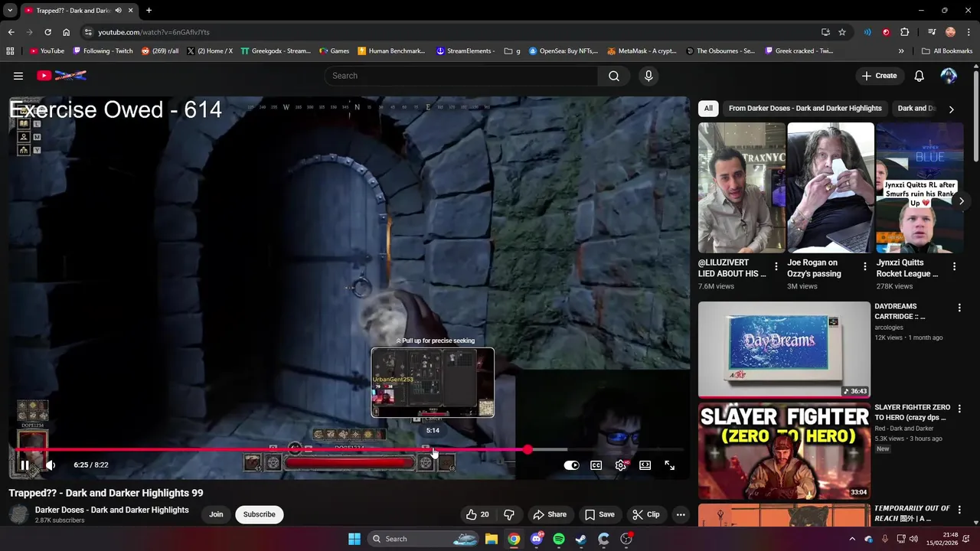This screenshot has height=551, width=980.
Task: Open the player settings gear
Action: click(621, 465)
